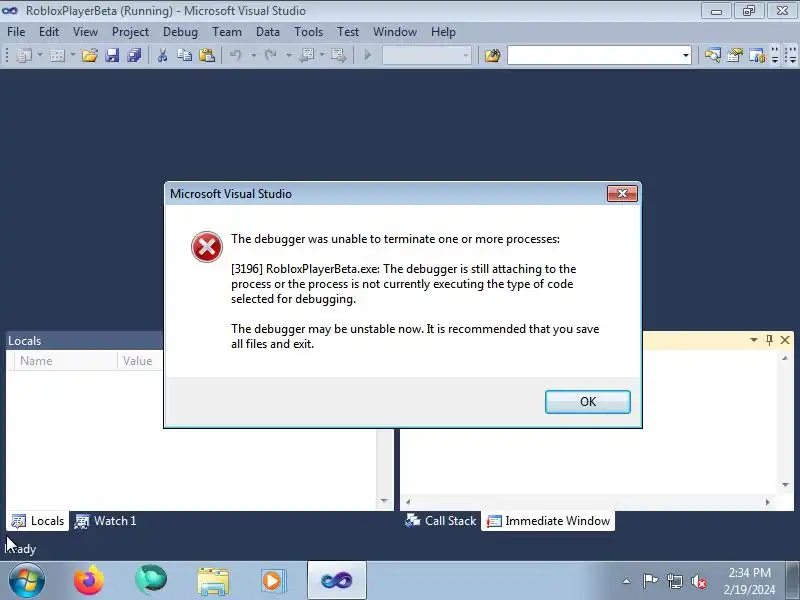This screenshot has width=800, height=600.
Task: Open the Edit menu
Action: pos(49,32)
